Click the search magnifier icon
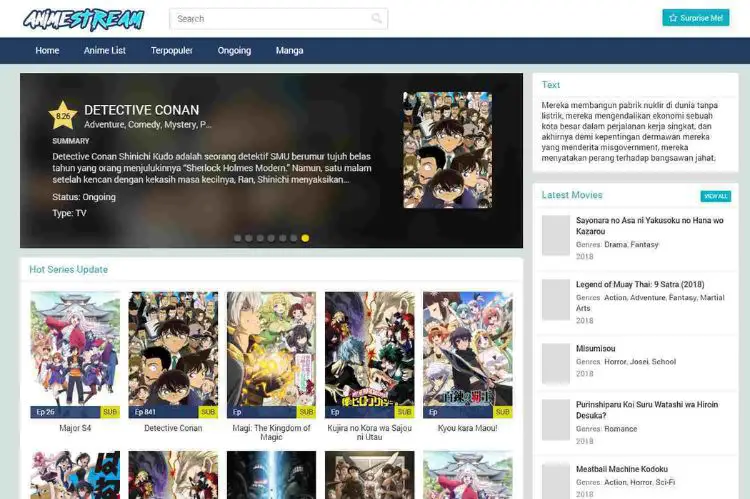 click(376, 19)
